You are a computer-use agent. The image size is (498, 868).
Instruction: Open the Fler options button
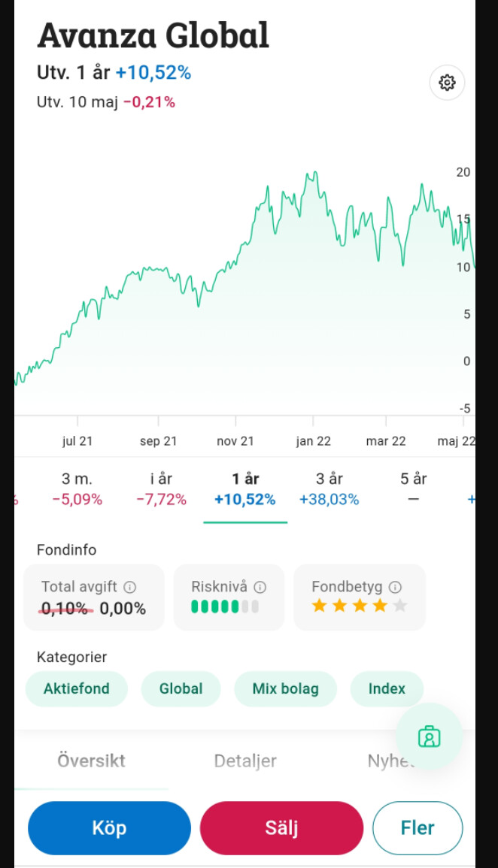coord(417,828)
